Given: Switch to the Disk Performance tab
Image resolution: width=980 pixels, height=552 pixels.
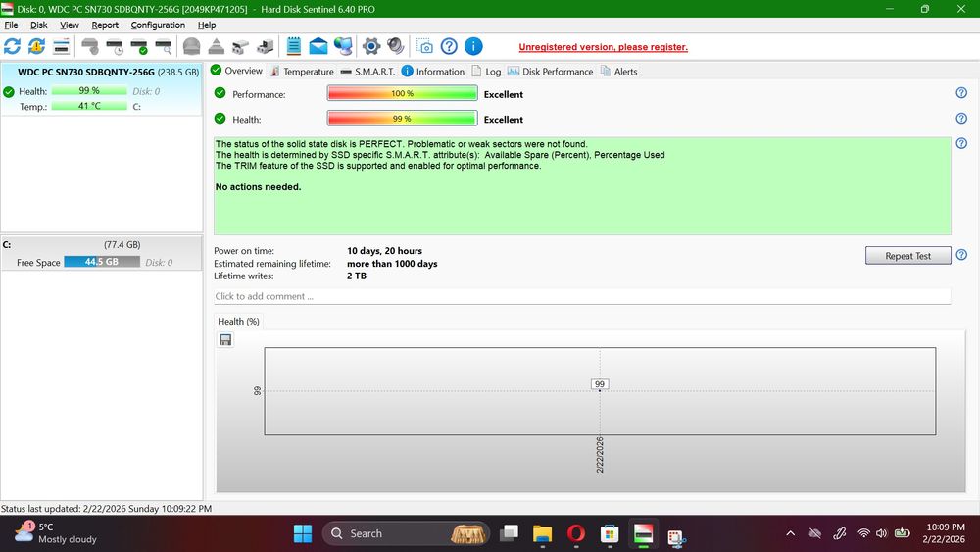Looking at the screenshot, I should click(x=550, y=72).
